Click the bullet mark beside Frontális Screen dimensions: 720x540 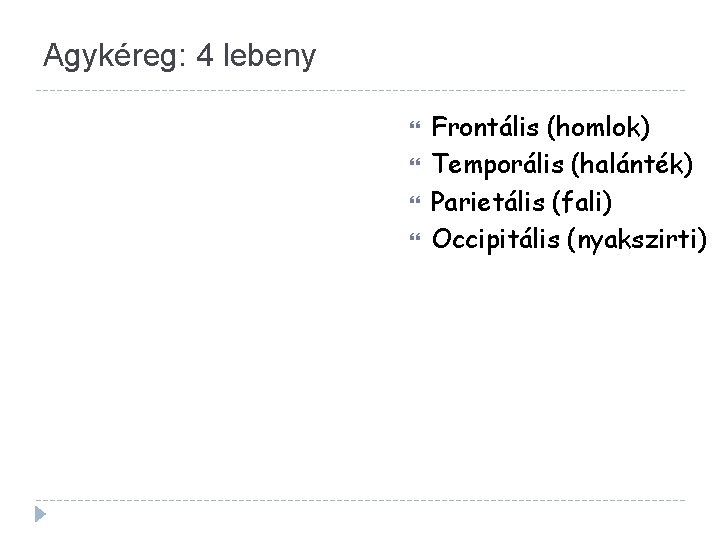coord(415,125)
